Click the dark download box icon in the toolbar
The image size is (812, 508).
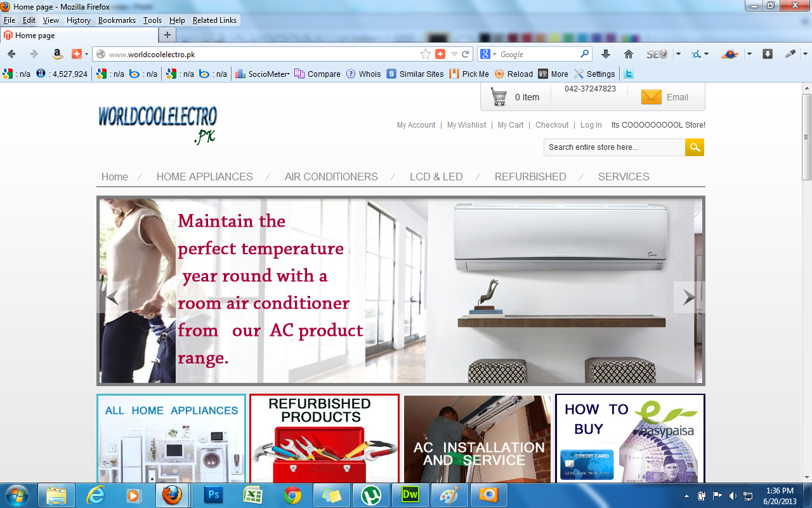click(x=767, y=54)
